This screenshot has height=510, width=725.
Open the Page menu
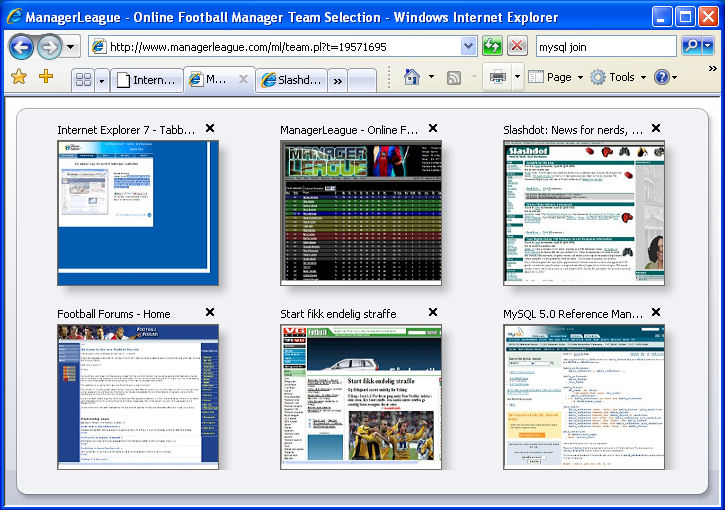click(x=555, y=77)
